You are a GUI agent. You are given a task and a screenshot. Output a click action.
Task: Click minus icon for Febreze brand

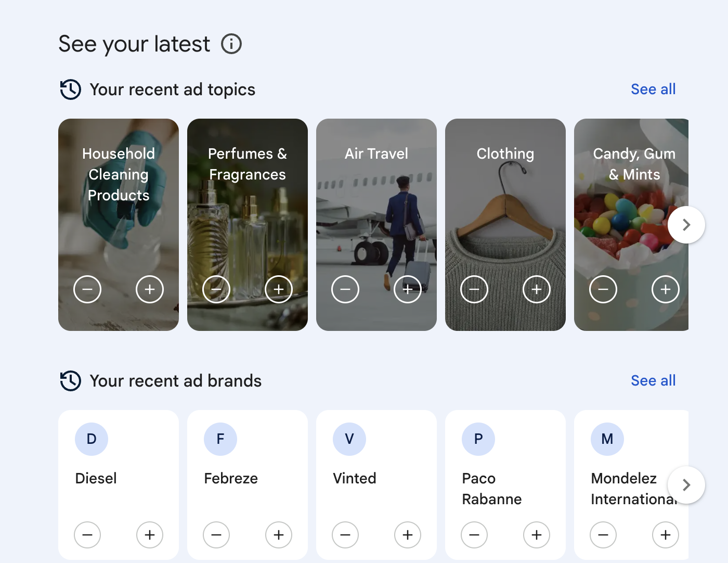216,535
